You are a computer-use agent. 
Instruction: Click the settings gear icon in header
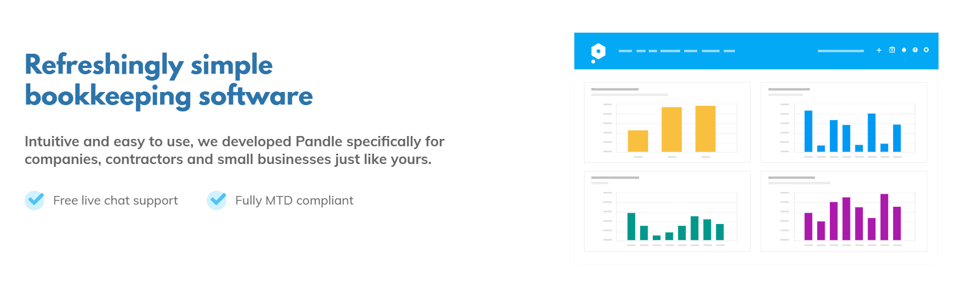(x=926, y=50)
